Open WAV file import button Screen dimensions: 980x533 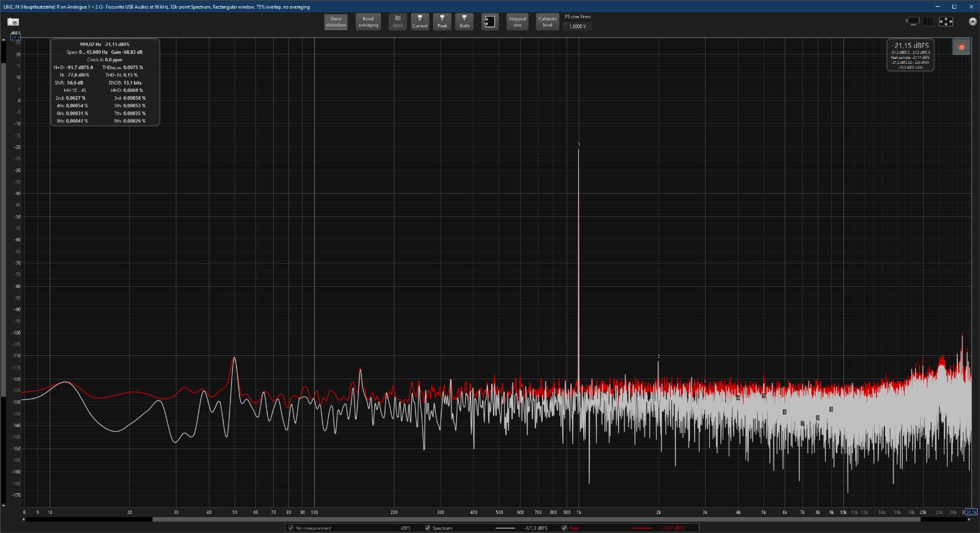[x=398, y=21]
